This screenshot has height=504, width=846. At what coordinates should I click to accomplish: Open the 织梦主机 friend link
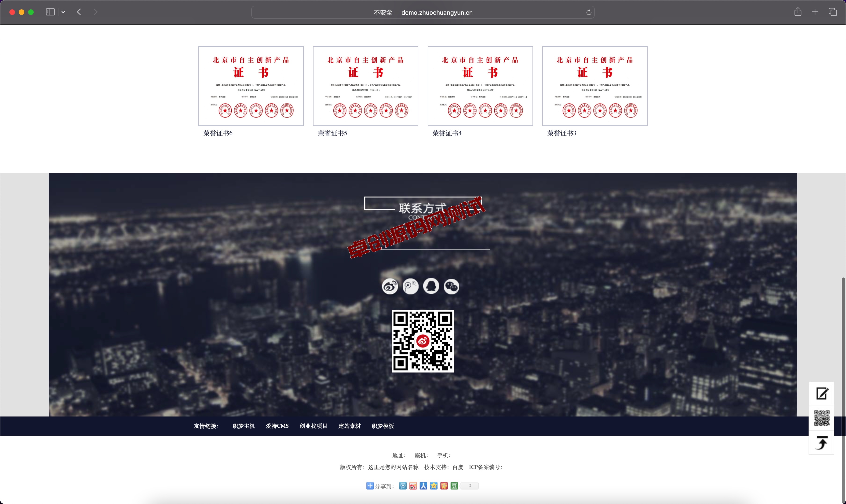pyautogui.click(x=244, y=426)
